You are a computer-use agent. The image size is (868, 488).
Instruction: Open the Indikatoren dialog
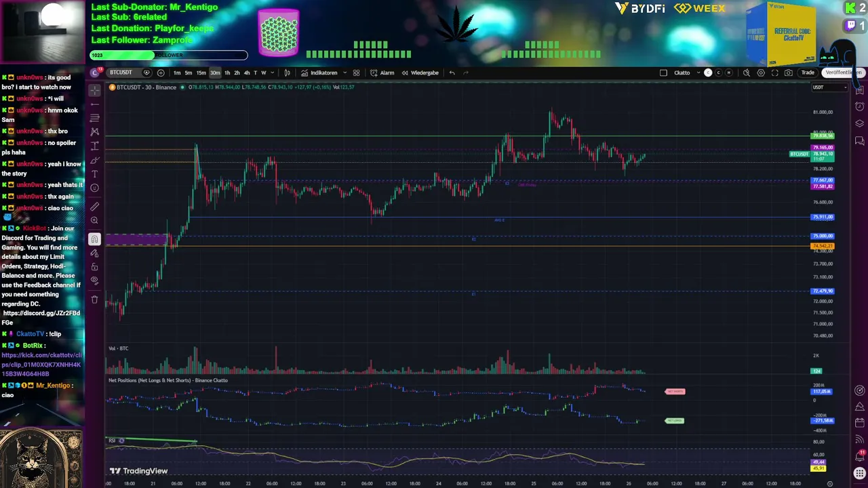tap(319, 73)
